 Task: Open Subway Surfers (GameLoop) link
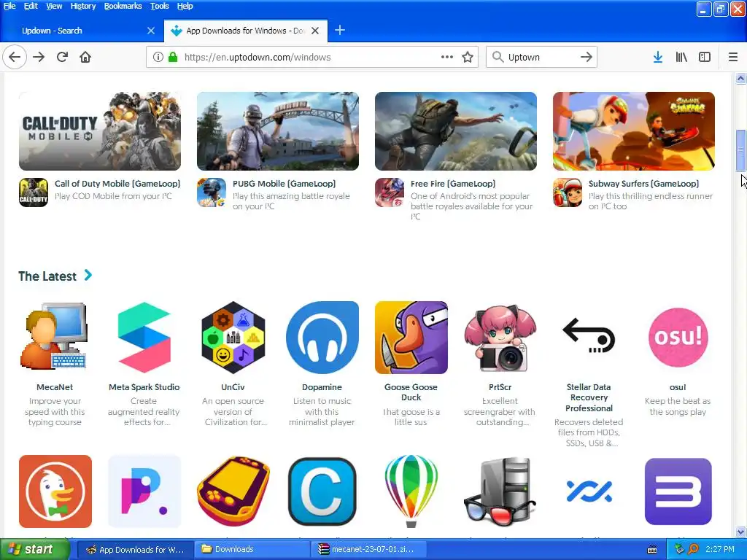643,184
